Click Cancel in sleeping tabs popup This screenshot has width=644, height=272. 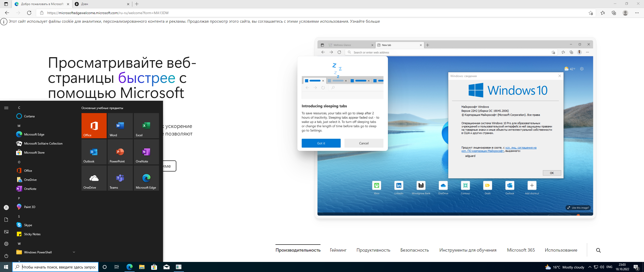point(364,143)
